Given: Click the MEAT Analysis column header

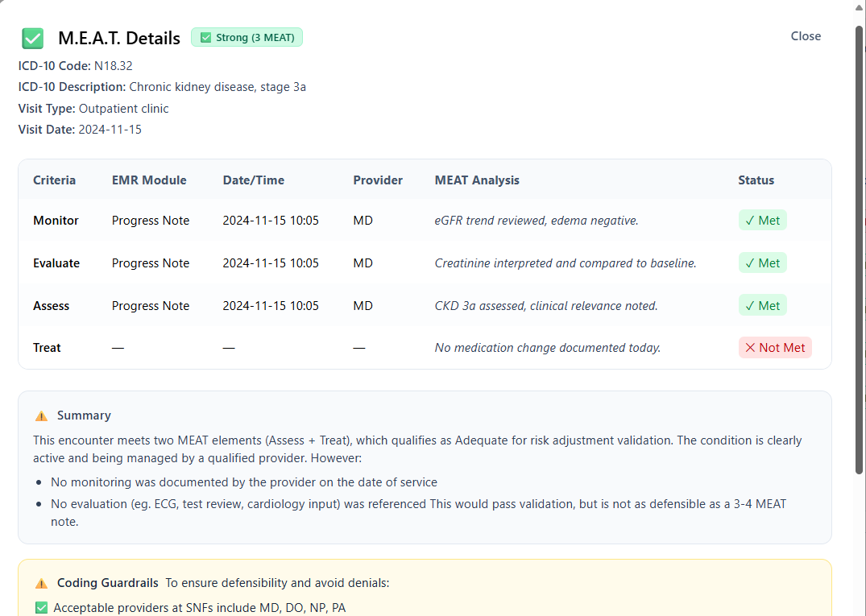Looking at the screenshot, I should pyautogui.click(x=477, y=180).
